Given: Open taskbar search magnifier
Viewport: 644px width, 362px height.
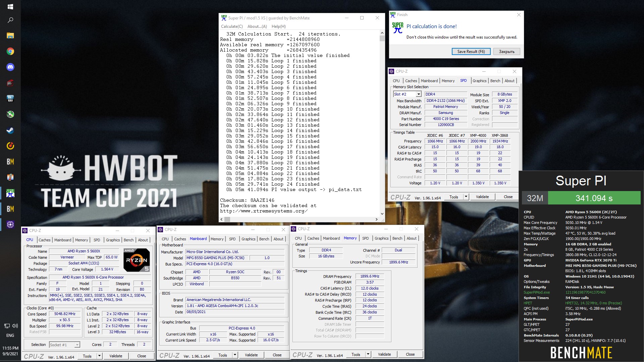Looking at the screenshot, I should [x=10, y=20].
